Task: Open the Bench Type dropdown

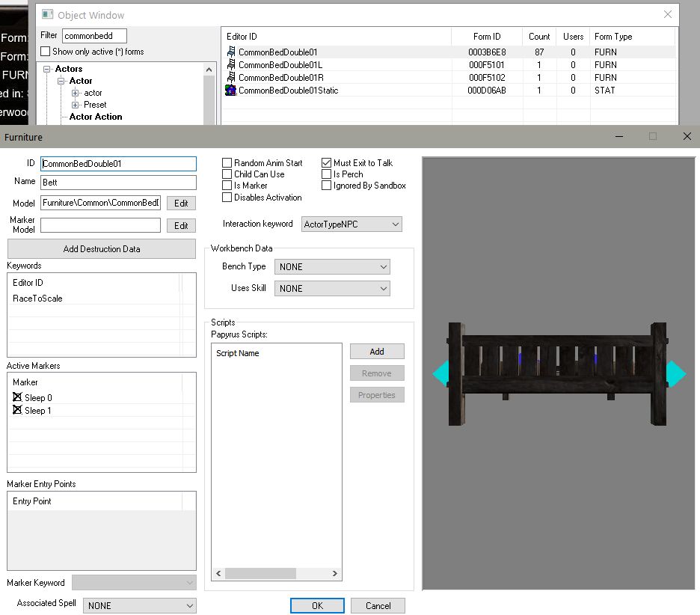Action: 332,267
